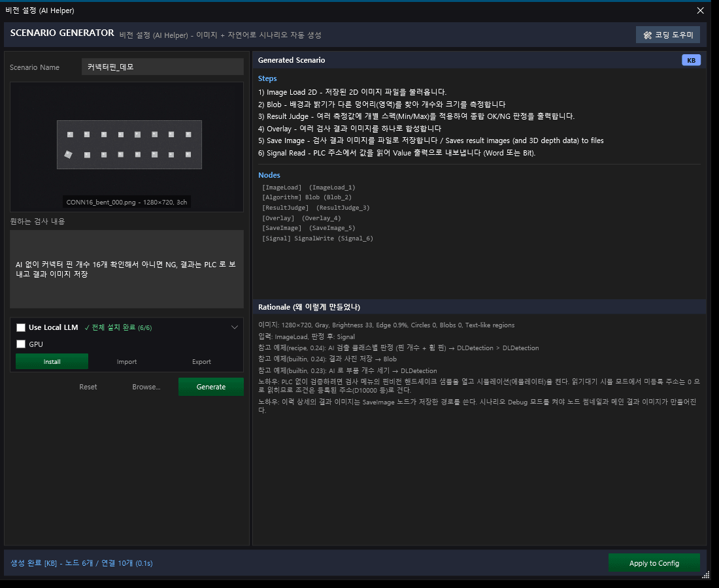Open the 코딩 도우미 coding helper
The height and width of the screenshot is (588, 719).
667,35
